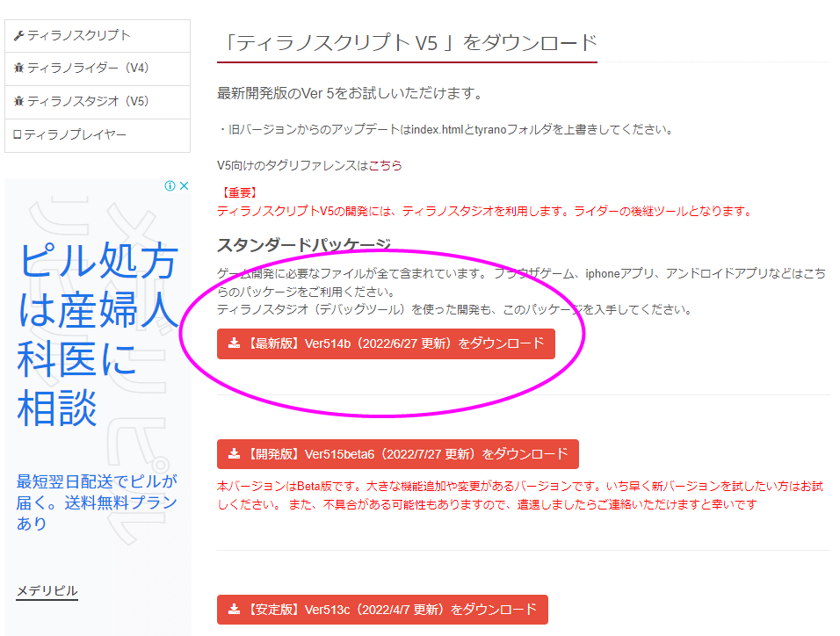The height and width of the screenshot is (636, 840).
Task: Visit the メデリピル advertiser link
Action: (x=47, y=591)
